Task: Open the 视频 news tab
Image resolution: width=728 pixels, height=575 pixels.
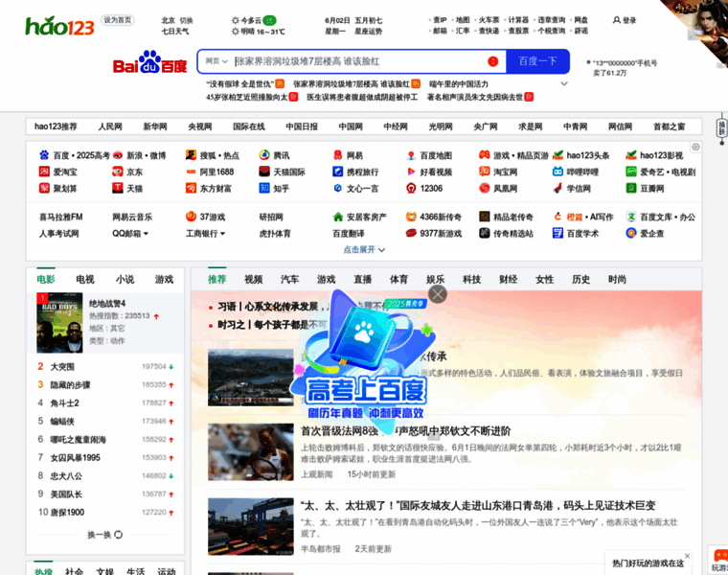Action: [x=254, y=279]
